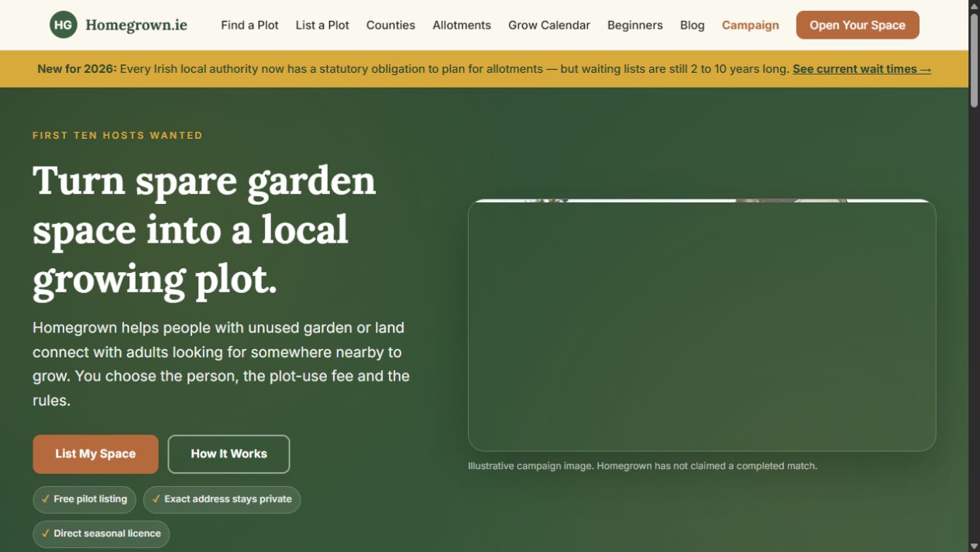Click the image caption about completed match
This screenshot has width=980, height=552.
(x=642, y=466)
